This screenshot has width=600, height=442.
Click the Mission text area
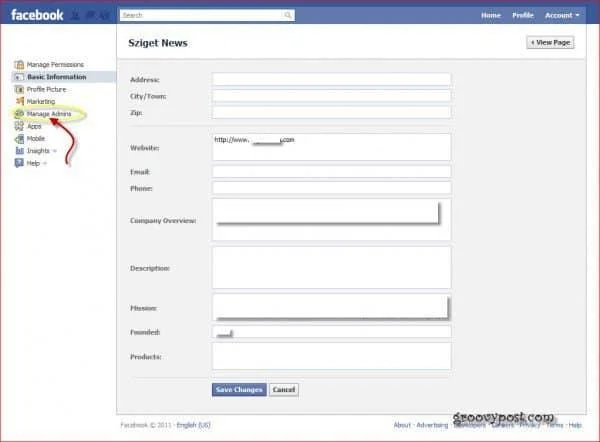[331, 307]
